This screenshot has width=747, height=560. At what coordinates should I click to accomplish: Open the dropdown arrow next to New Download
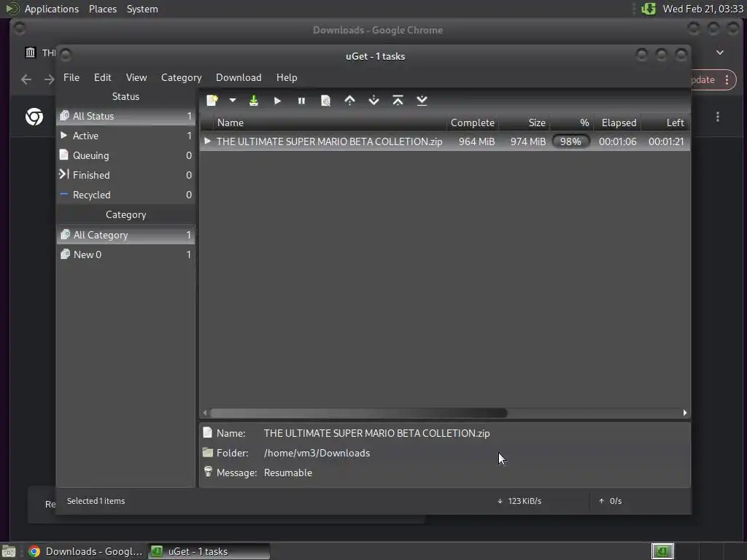(x=233, y=101)
